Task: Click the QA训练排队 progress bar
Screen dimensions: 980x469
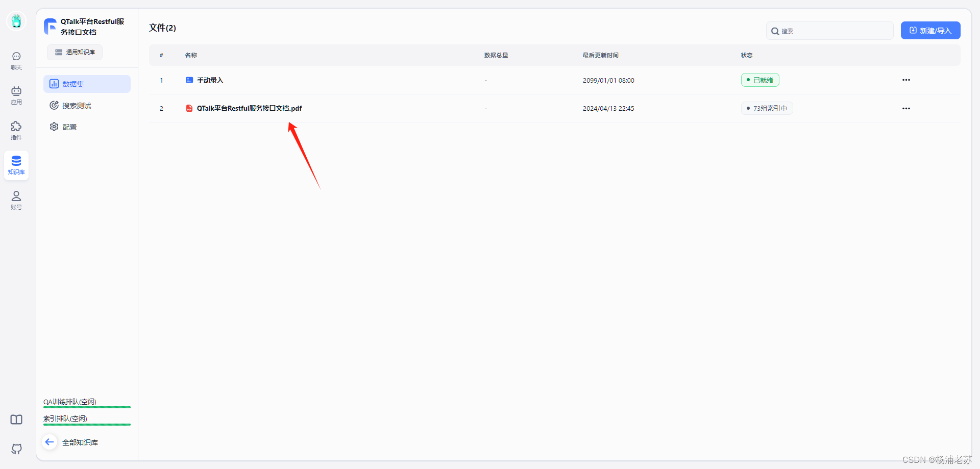Action: tap(87, 407)
